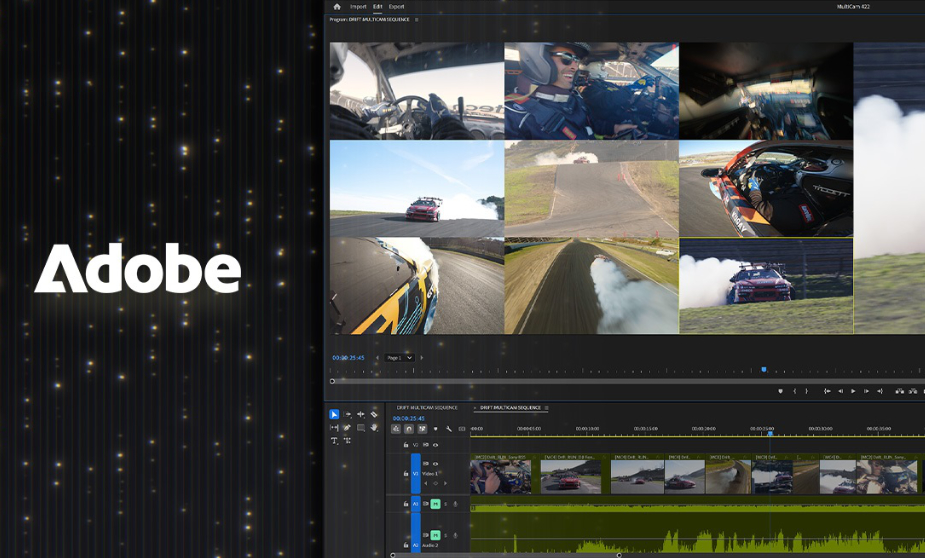Open timeline wrench display settings
This screenshot has height=558, width=925.
[x=449, y=429]
